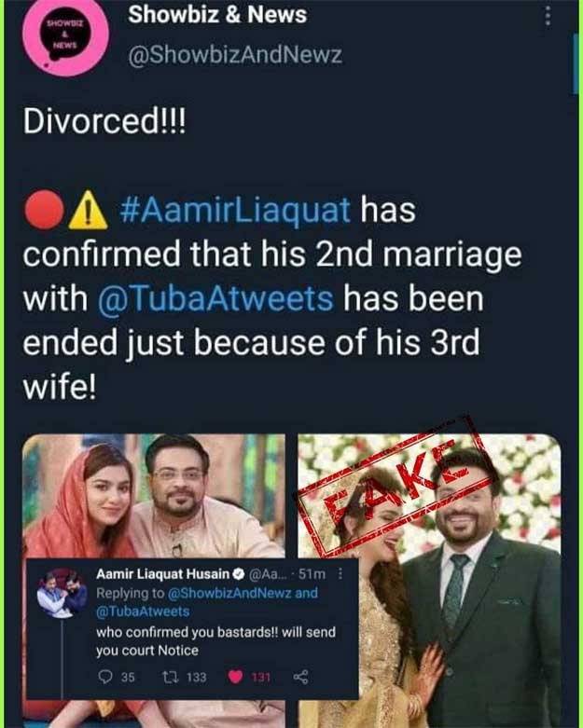This screenshot has height=728, width=583.
Task: Open the reply's three-dot menu
Action: pos(340,574)
